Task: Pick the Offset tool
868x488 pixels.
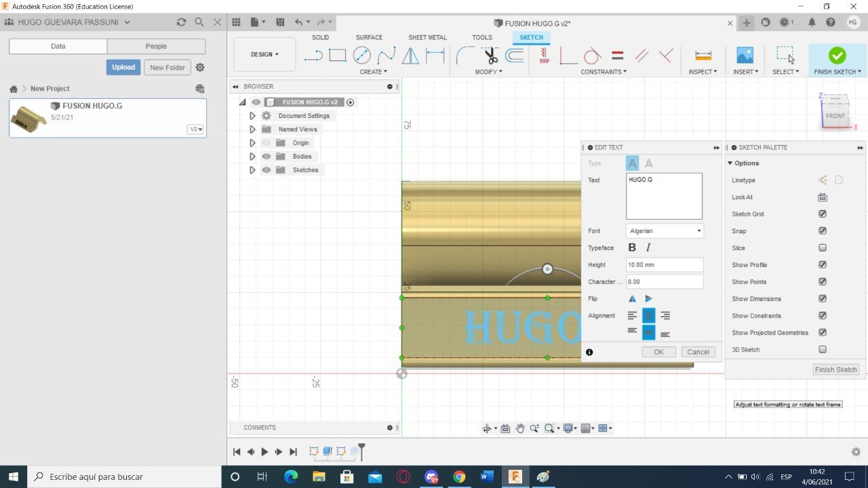Action: (x=515, y=56)
